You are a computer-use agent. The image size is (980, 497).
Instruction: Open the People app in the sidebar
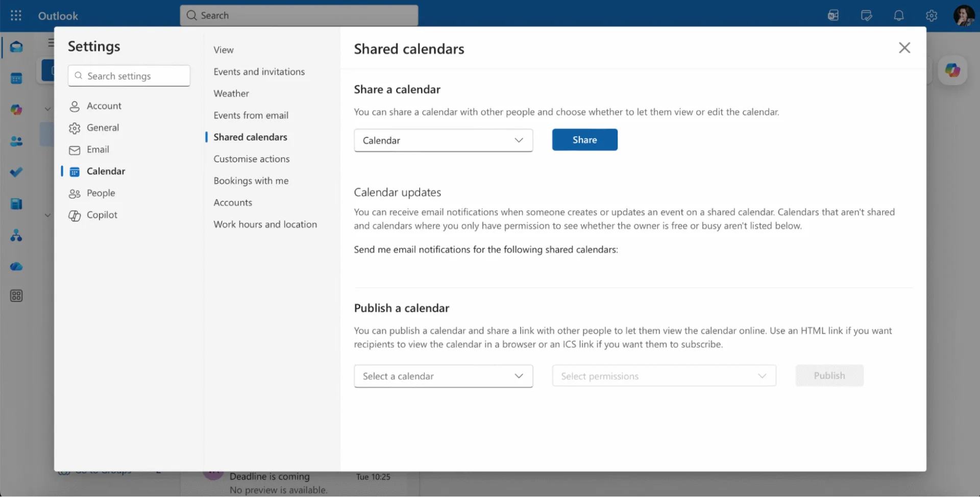pyautogui.click(x=16, y=141)
